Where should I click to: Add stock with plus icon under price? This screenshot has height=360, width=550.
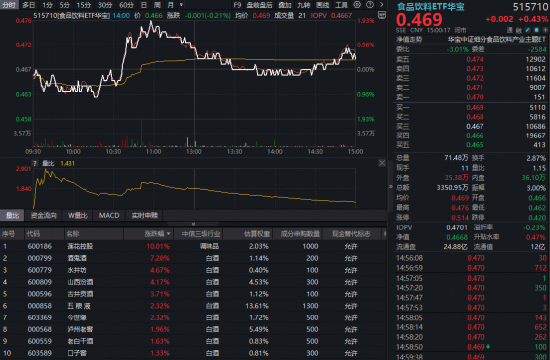coord(545,30)
